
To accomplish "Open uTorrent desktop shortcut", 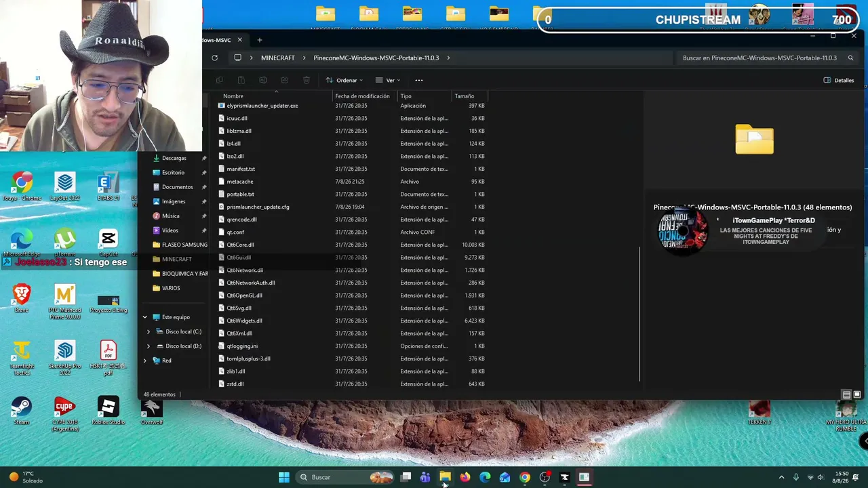I will pos(65,243).
